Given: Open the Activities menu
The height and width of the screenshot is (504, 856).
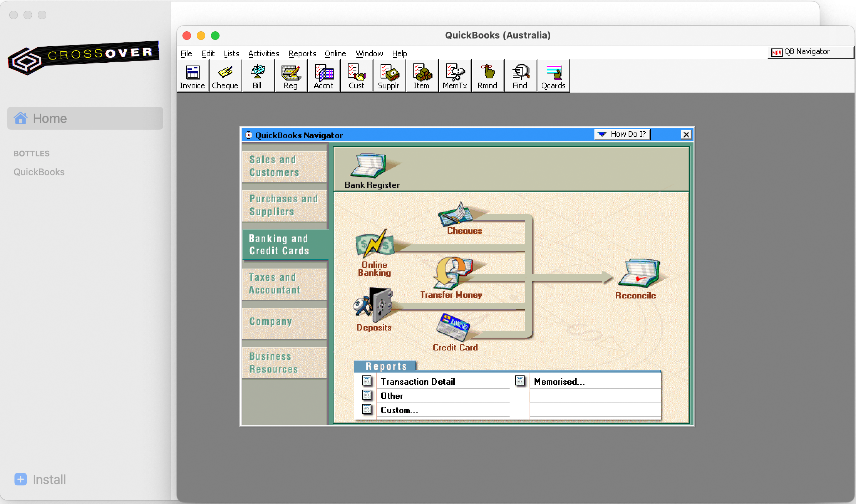Looking at the screenshot, I should pos(263,53).
